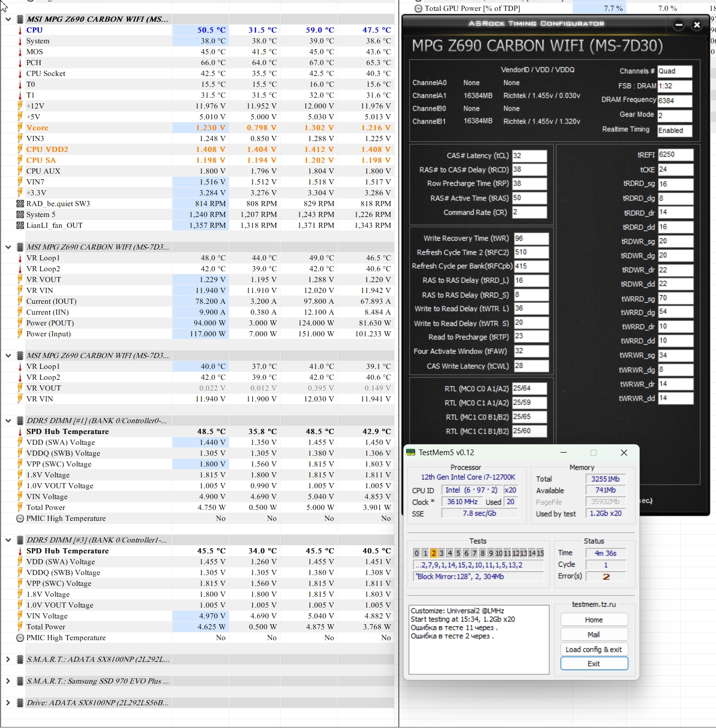
Task: Click the Gear Mode field
Action: tap(675, 116)
